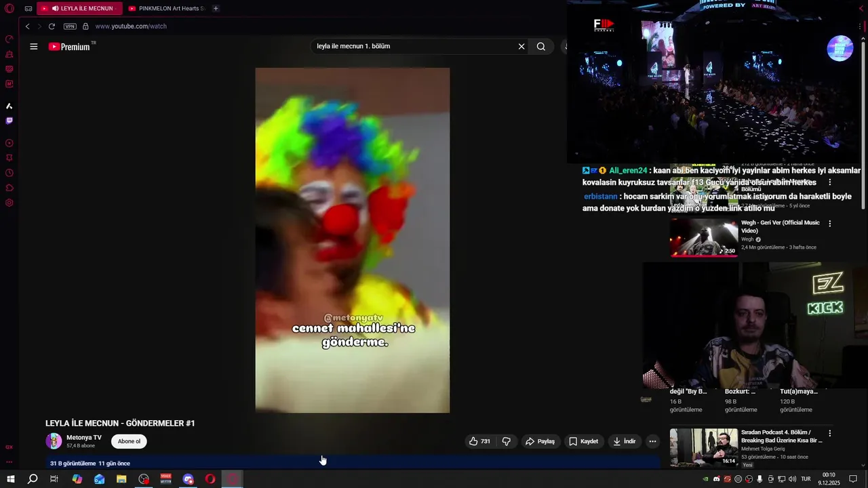Dislike the video with thumbs-down

point(506,441)
